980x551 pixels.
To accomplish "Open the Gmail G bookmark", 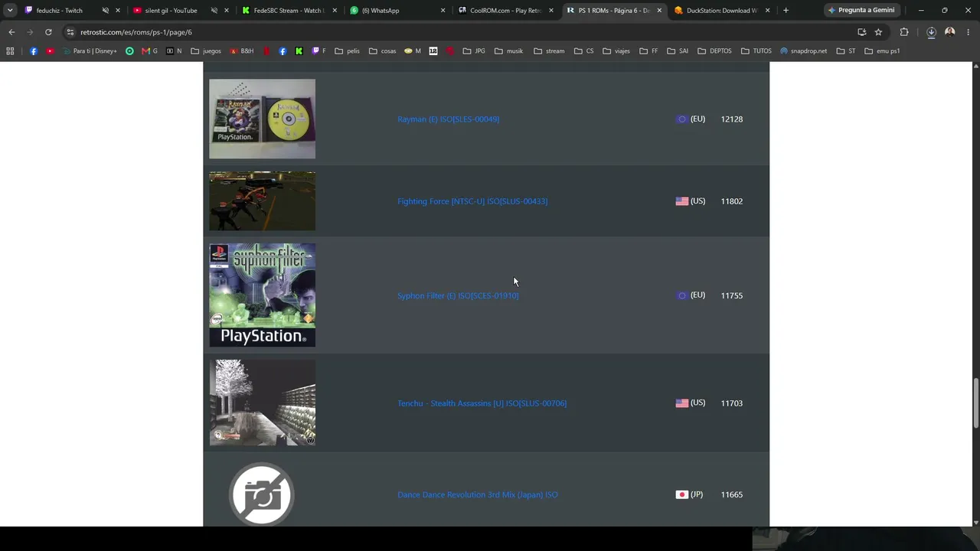I will point(149,51).
